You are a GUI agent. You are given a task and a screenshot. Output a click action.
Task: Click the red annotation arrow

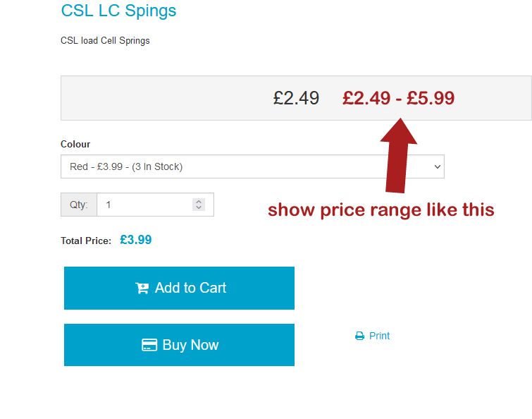(x=398, y=155)
